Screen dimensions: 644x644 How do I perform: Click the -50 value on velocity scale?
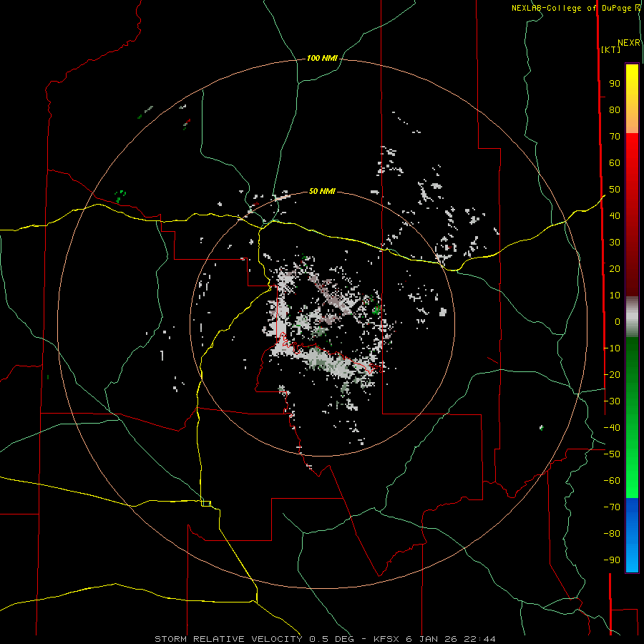coord(612,454)
